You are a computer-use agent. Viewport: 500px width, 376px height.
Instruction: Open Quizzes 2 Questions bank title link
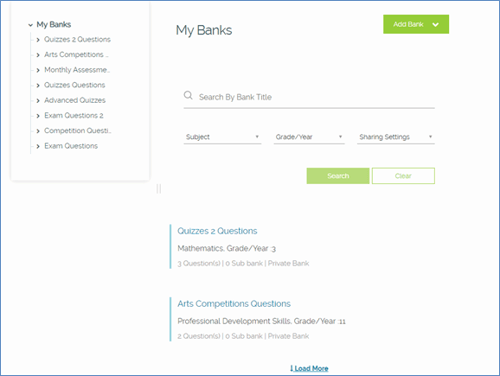pyautogui.click(x=217, y=231)
